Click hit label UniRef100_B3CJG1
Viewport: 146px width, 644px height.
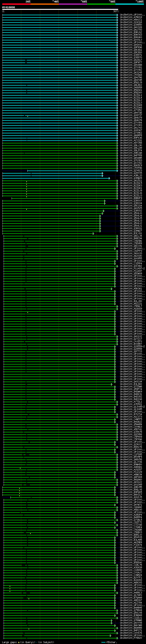[x=131, y=233]
